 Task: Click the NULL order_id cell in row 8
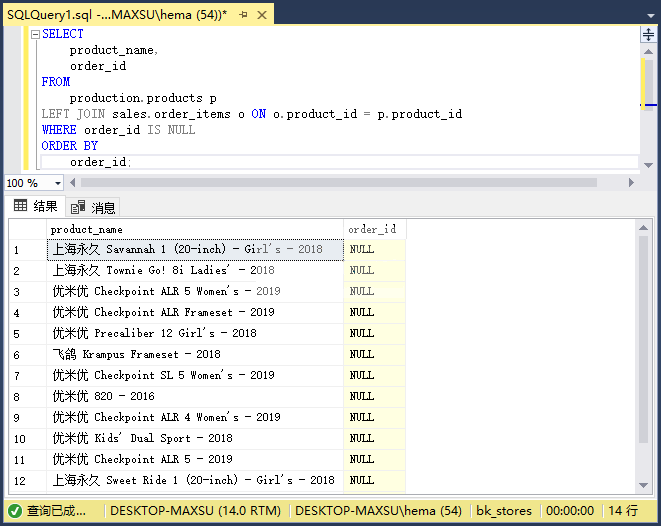click(x=374, y=397)
